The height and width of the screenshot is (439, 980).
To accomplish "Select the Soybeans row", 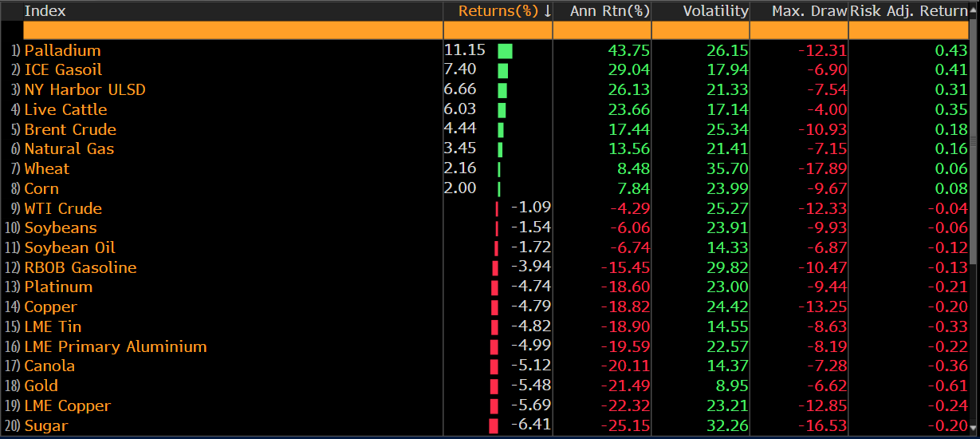I will pyautogui.click(x=485, y=228).
